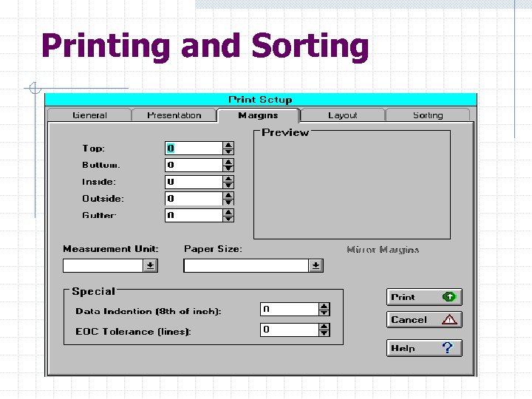Switch to the General tab
The width and height of the screenshot is (532, 399).
click(x=89, y=115)
